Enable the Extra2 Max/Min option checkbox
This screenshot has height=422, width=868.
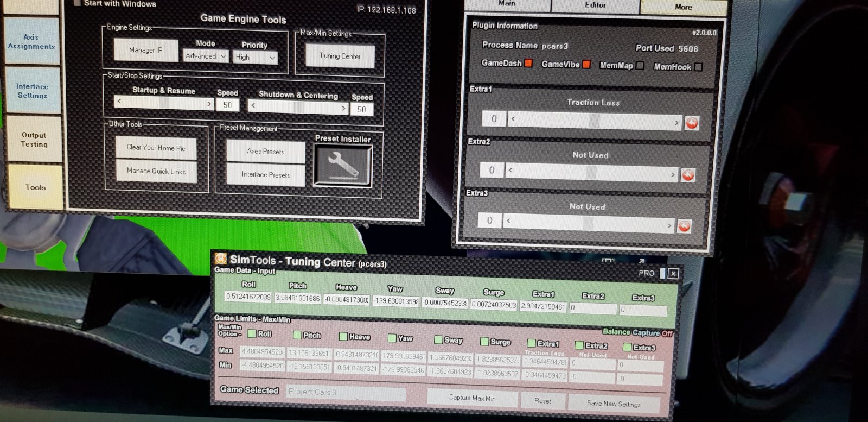click(579, 345)
